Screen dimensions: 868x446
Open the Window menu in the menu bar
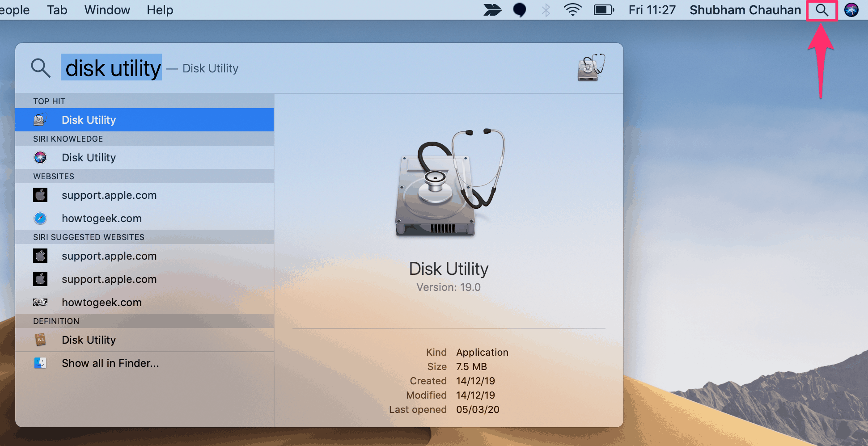click(107, 10)
